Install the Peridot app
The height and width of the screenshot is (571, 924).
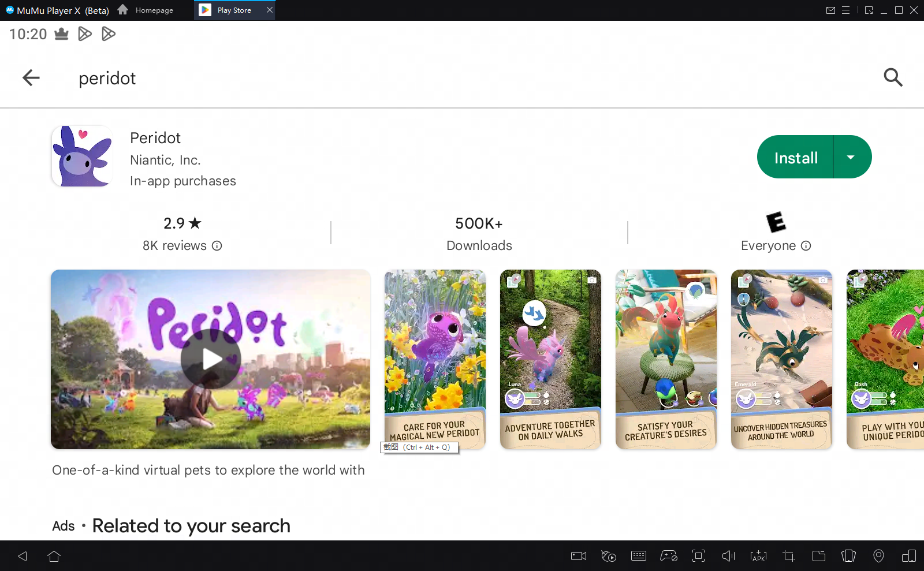coord(796,157)
